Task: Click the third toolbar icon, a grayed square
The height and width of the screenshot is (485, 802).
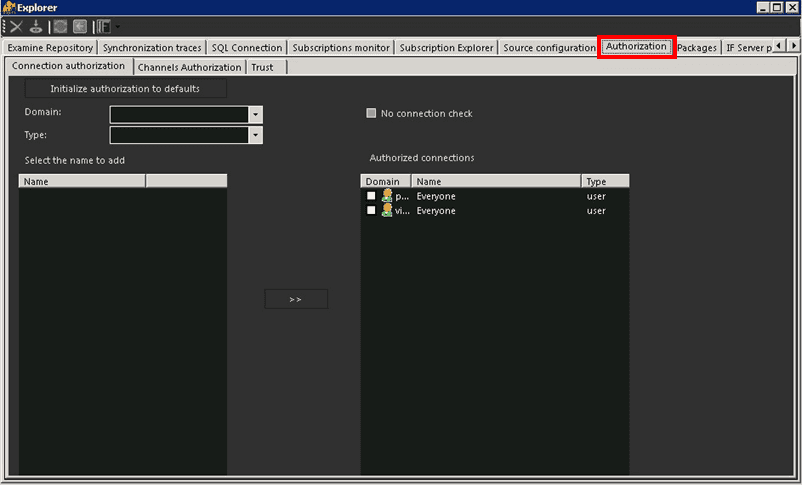Action: click(x=61, y=26)
